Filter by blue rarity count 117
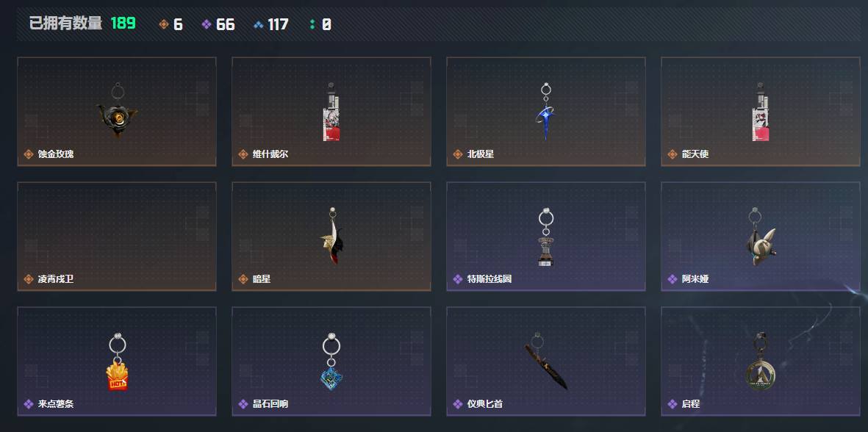The width and height of the screenshot is (868, 432). click(270, 24)
